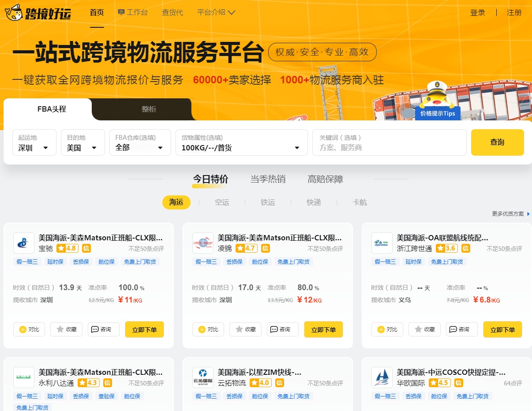Click the 云拓物流 company logo
This screenshot has height=411, width=532.
(202, 377)
